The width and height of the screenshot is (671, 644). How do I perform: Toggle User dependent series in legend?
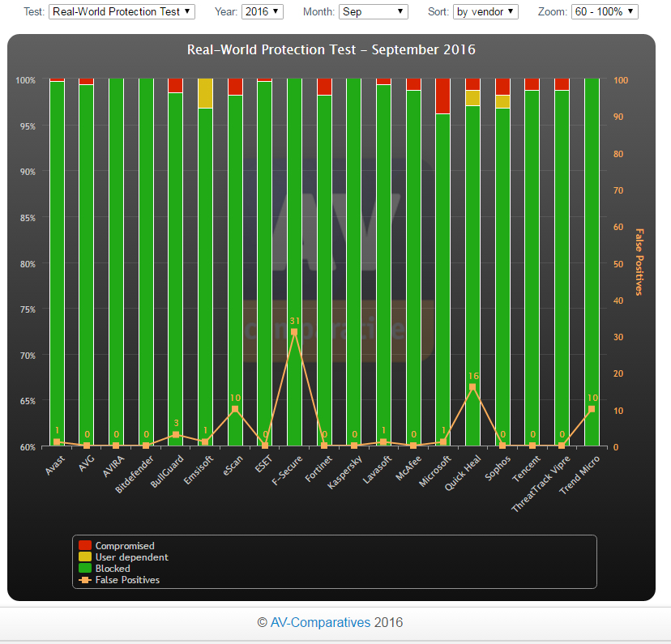click(x=123, y=557)
